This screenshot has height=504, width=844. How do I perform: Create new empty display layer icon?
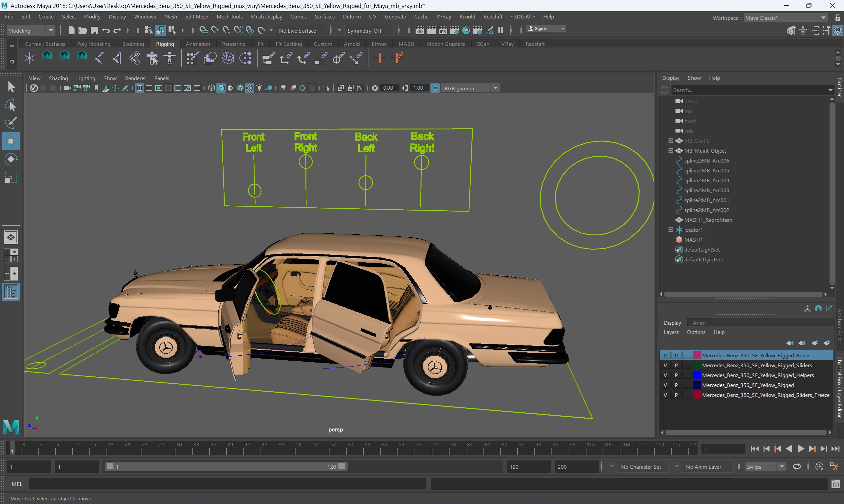(x=815, y=343)
